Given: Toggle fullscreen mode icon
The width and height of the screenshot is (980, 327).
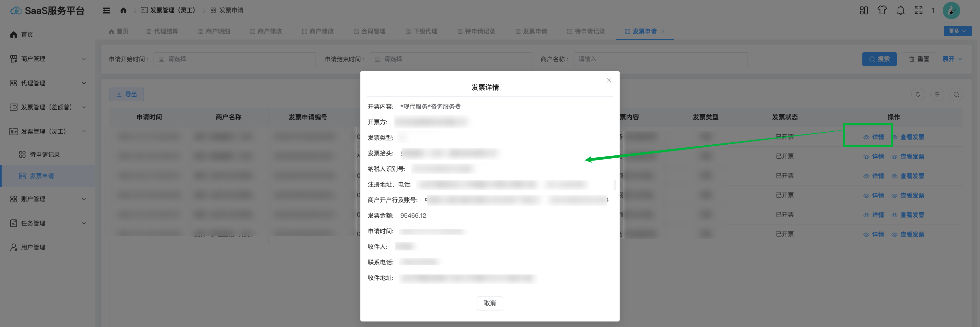Looking at the screenshot, I should 918,10.
